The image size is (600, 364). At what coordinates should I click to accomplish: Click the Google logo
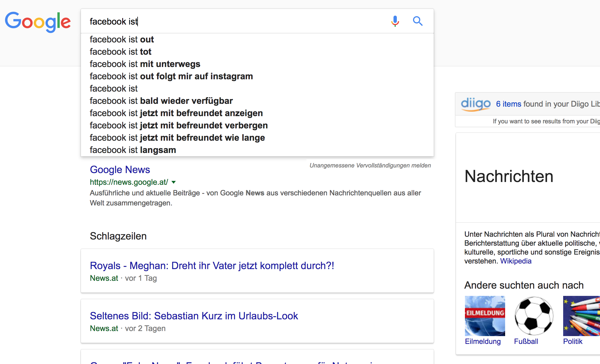(x=38, y=22)
